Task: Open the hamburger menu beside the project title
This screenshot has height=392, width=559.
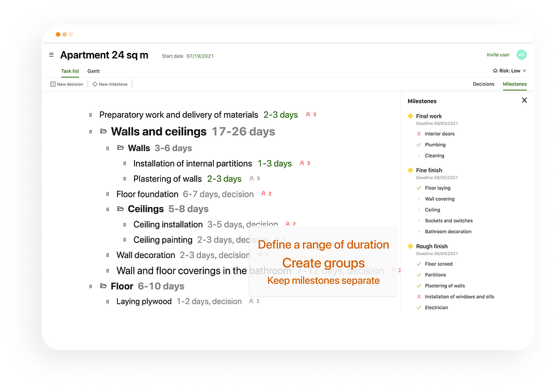Action: pyautogui.click(x=52, y=55)
